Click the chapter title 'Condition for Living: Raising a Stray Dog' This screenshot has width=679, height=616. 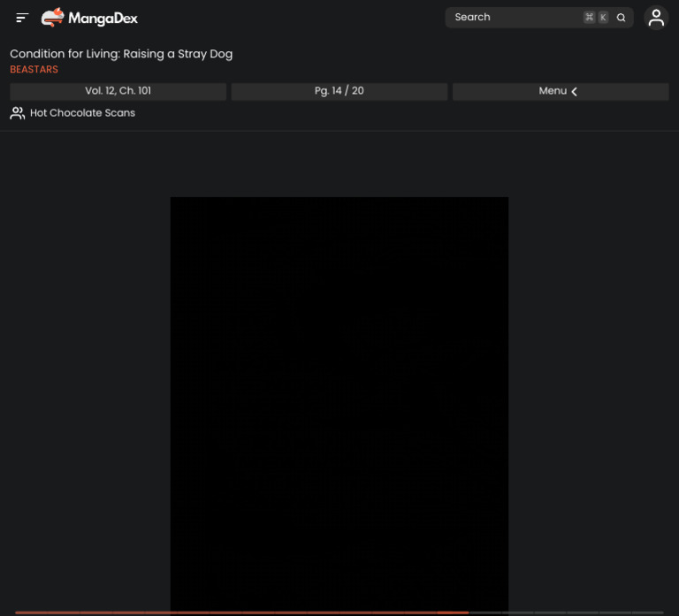pos(121,54)
